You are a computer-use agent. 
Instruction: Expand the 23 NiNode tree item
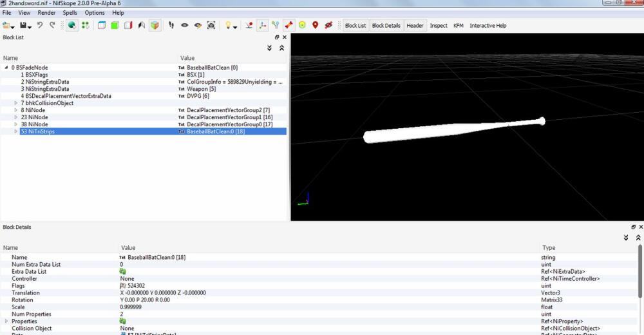pos(16,117)
